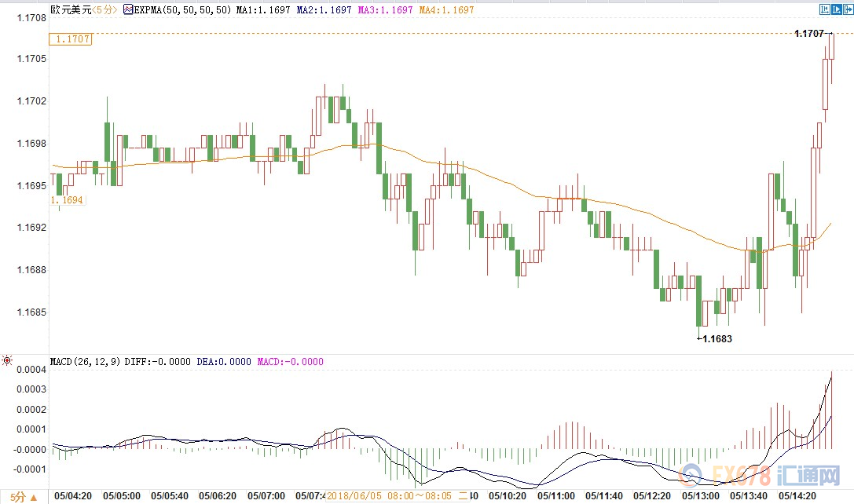Click the 05/12:20 time axis label
The image size is (854, 504).
[x=652, y=496]
